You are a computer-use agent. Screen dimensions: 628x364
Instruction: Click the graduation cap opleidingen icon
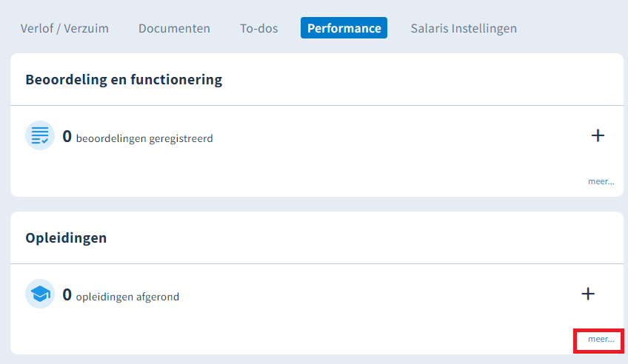pos(40,294)
